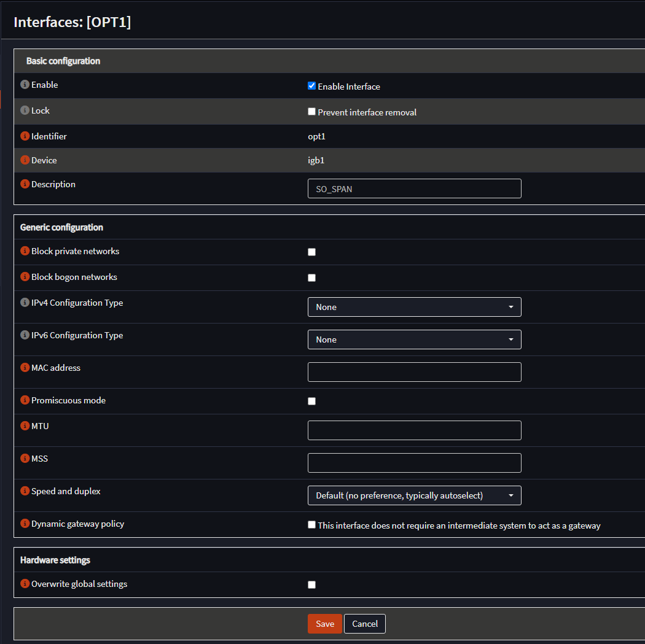
Task: Click the 'Hardware settings' section header
Action: [x=55, y=560]
